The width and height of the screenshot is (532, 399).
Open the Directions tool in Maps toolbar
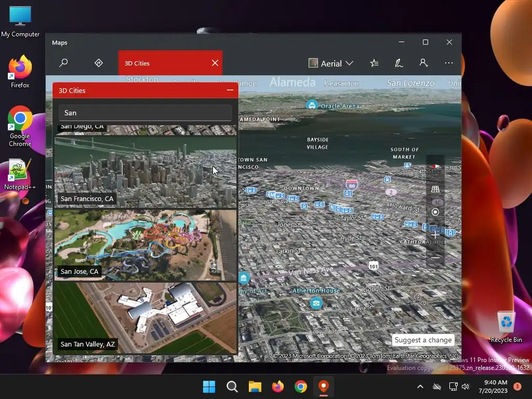[x=98, y=63]
